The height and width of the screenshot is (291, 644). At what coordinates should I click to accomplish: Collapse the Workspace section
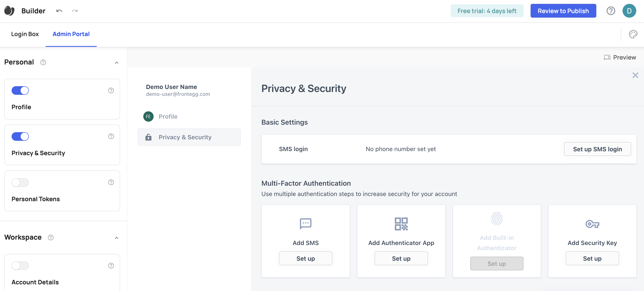[x=116, y=238]
